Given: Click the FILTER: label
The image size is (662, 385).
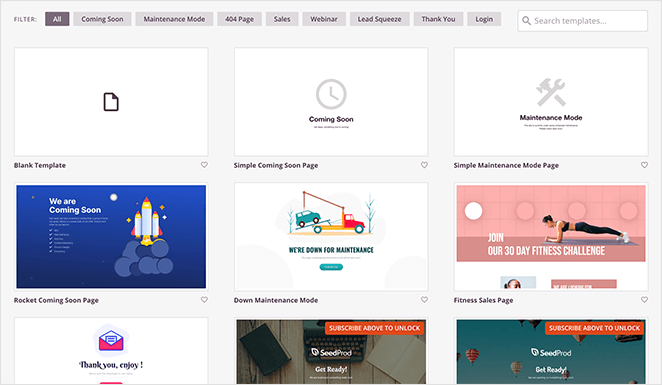Looking at the screenshot, I should click(25, 19).
